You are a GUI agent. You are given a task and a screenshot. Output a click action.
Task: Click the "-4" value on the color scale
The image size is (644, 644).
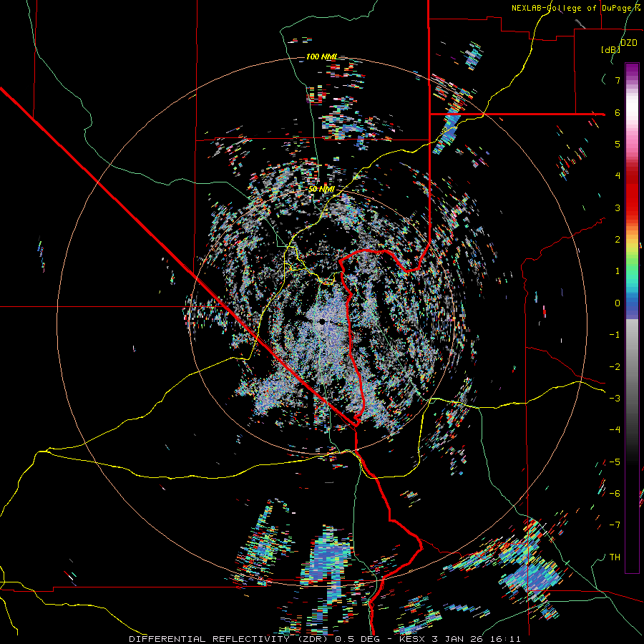(615, 429)
